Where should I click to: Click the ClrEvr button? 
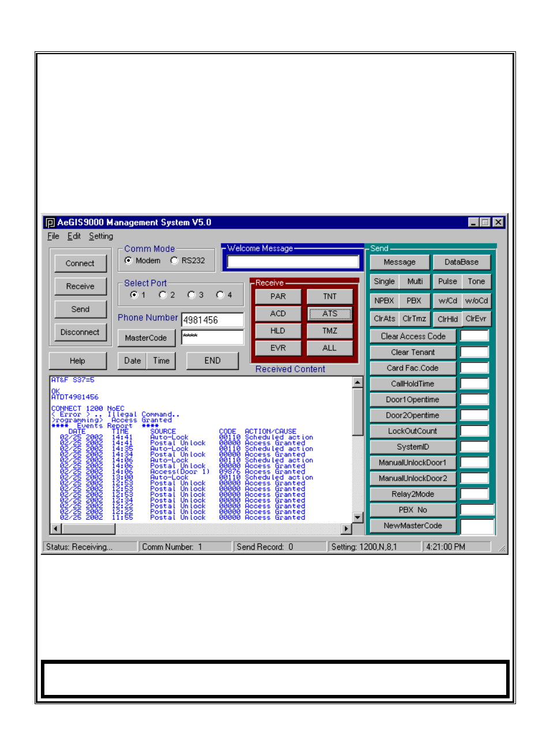[x=476, y=319]
